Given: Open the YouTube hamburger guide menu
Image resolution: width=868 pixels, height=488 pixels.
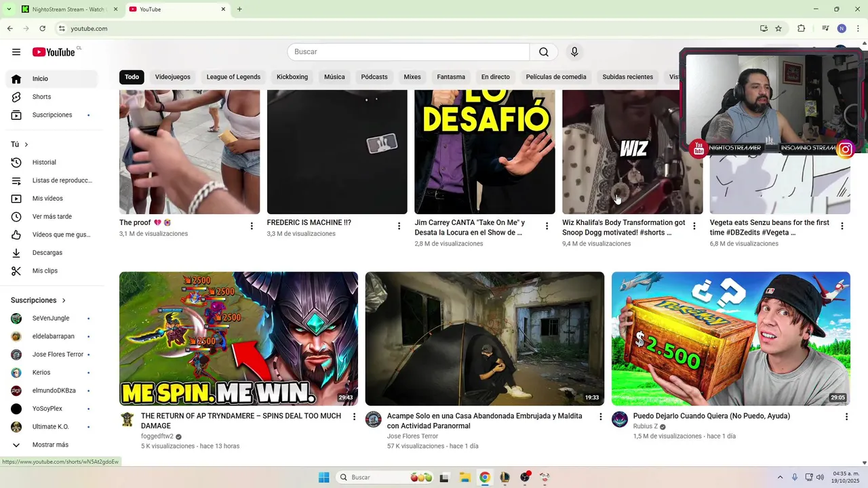Looking at the screenshot, I should click(16, 52).
